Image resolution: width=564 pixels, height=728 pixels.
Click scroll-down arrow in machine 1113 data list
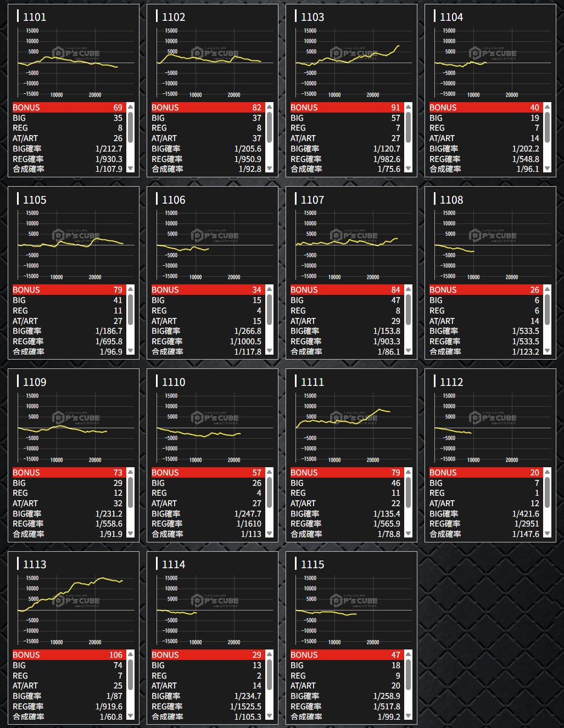point(131,716)
